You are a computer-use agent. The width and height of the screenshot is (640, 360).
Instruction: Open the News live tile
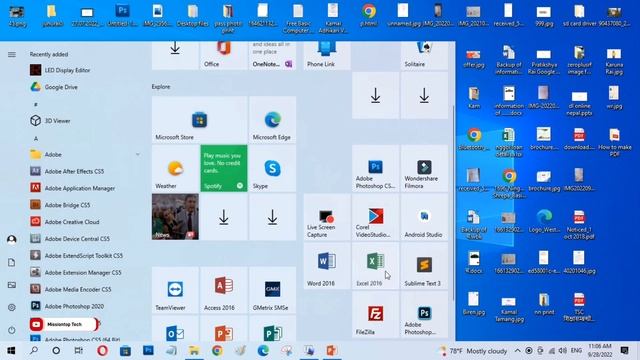(175, 217)
